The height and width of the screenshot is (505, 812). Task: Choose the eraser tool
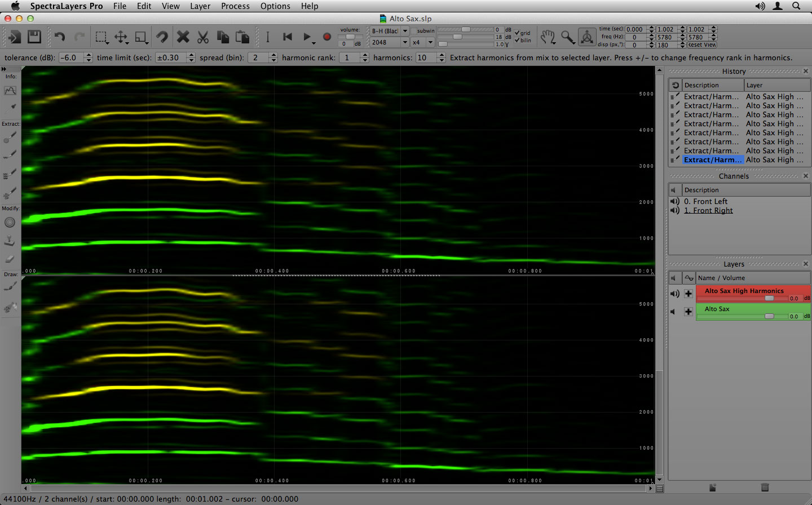(x=10, y=259)
